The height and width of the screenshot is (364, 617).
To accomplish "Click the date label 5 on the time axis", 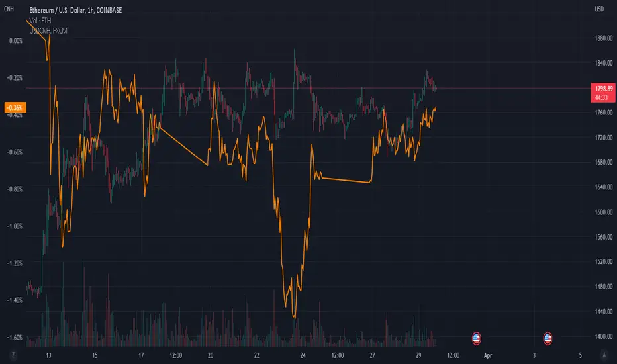I will pyautogui.click(x=580, y=355).
